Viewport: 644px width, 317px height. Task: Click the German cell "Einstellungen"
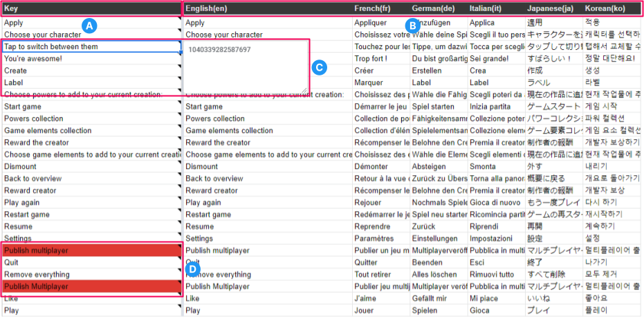(x=438, y=238)
